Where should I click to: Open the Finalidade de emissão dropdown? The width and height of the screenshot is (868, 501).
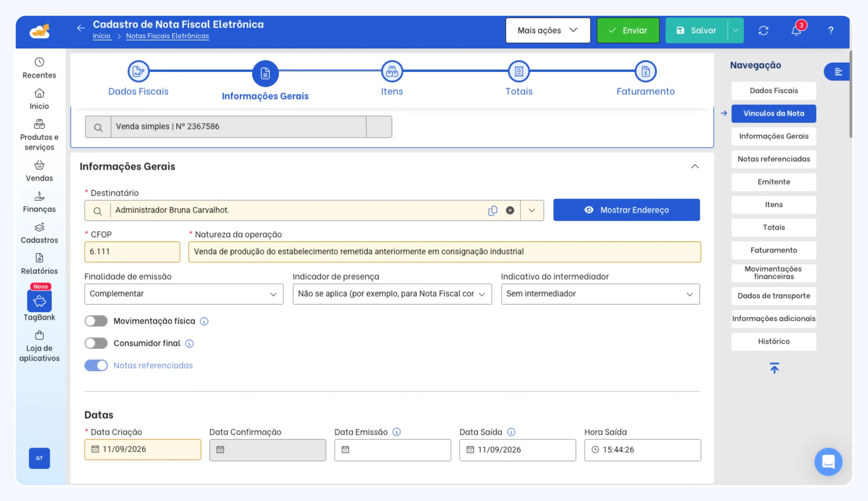184,294
